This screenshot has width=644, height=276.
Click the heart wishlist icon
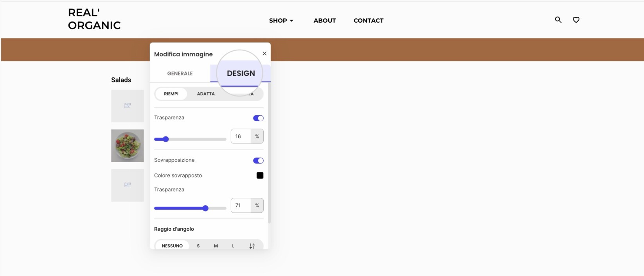coord(576,20)
